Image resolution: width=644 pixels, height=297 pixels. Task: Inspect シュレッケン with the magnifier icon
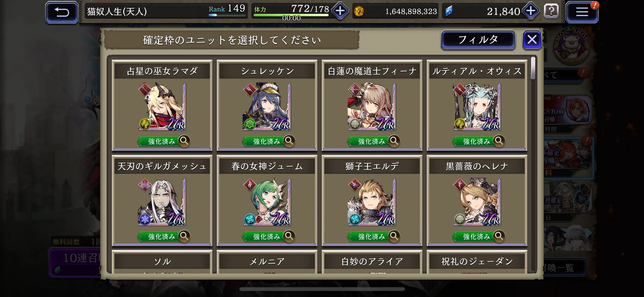point(289,141)
